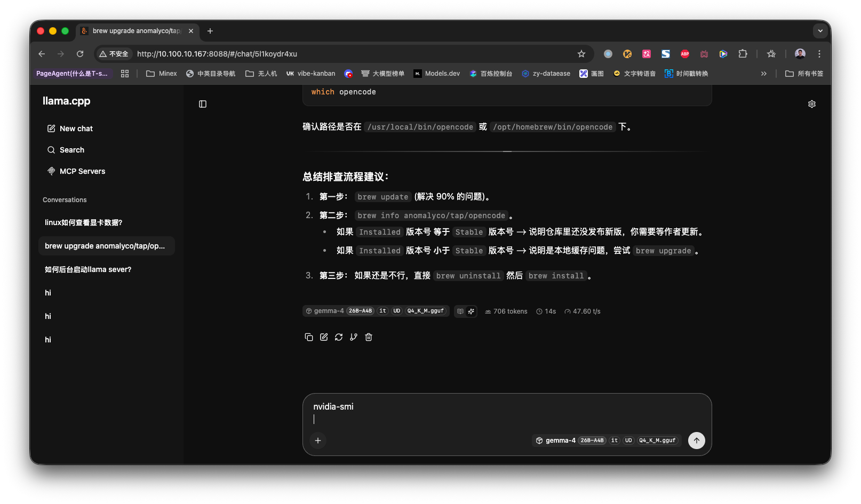Open llama.cpp settings gear
861x504 pixels.
812,104
